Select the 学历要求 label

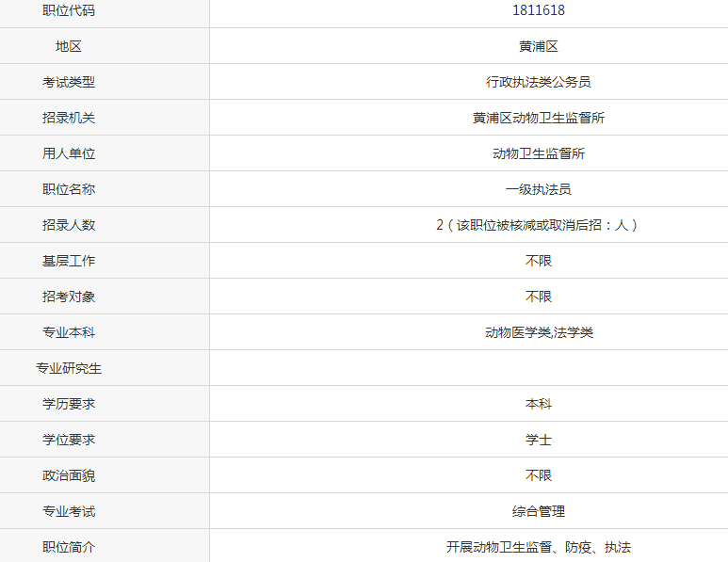tap(69, 404)
